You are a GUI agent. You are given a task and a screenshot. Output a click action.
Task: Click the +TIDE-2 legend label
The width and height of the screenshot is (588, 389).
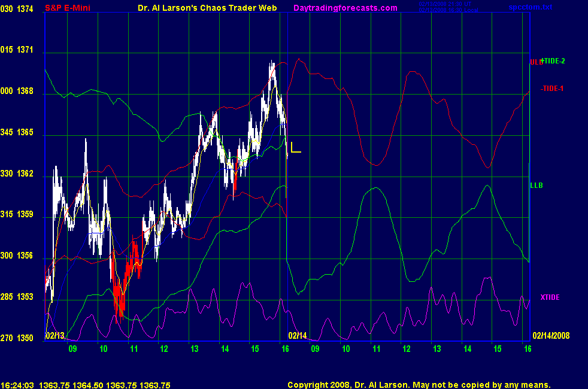[x=553, y=61]
